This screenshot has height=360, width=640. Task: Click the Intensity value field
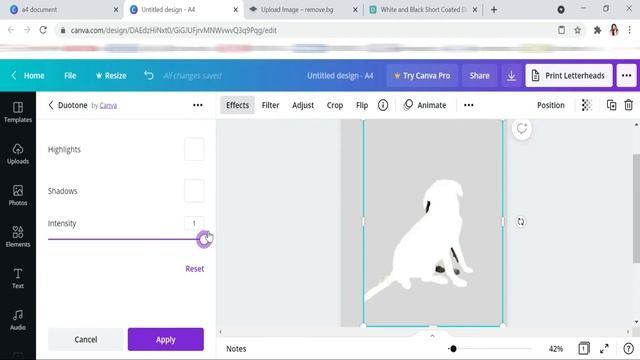coord(194,223)
